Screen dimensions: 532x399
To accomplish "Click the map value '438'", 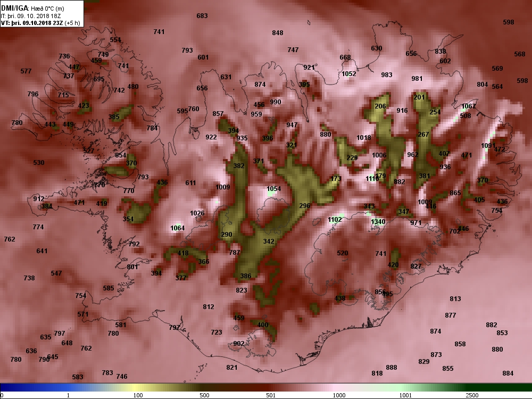I will [x=339, y=298].
